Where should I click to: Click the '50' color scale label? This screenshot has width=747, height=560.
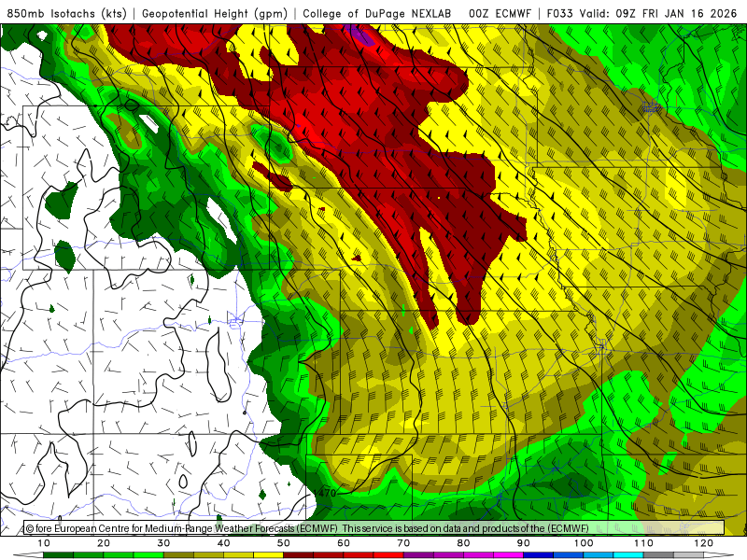point(284,543)
